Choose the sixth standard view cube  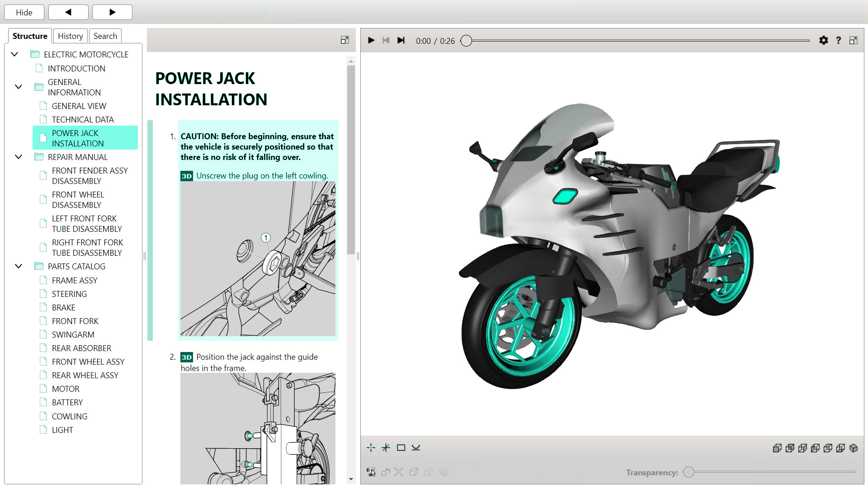(x=840, y=448)
